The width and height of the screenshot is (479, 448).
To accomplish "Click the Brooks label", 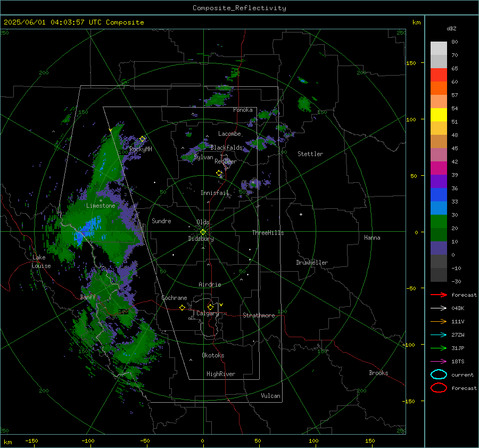I will point(378,373).
